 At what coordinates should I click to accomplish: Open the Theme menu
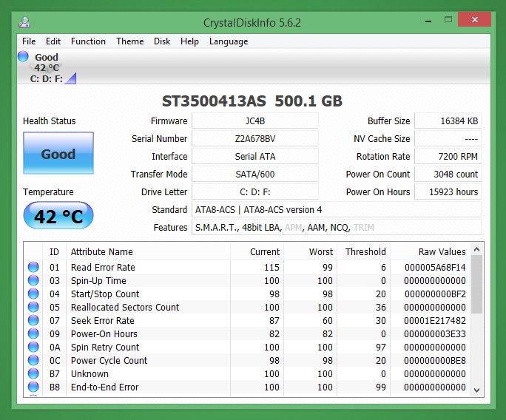[x=130, y=41]
